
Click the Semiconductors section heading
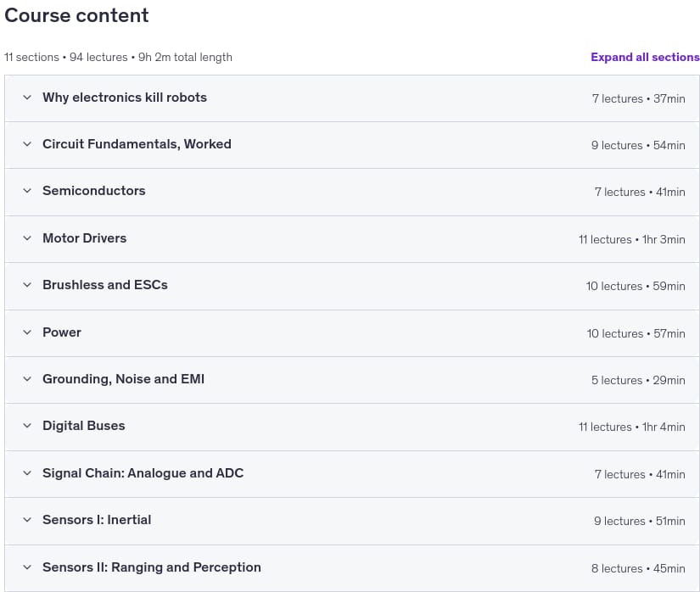pos(93,191)
